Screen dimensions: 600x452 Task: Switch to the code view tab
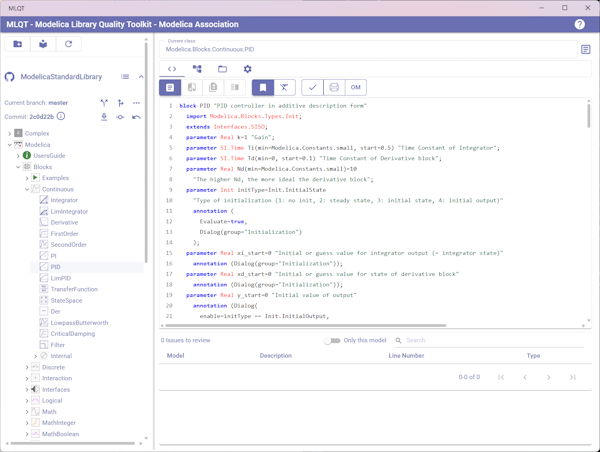(x=172, y=69)
